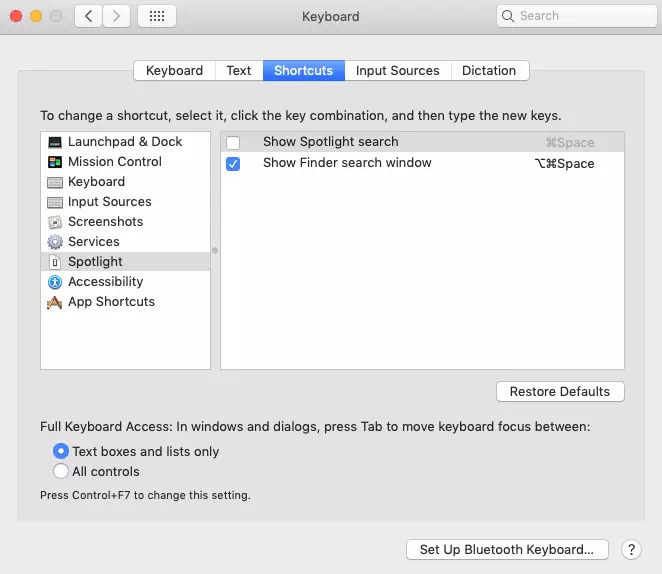This screenshot has width=662, height=574.
Task: Select the Services gear icon
Action: tap(55, 242)
